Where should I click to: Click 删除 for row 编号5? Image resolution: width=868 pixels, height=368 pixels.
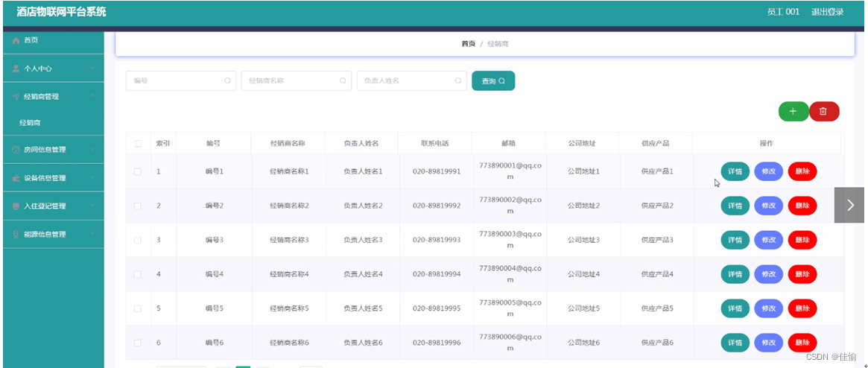(802, 309)
